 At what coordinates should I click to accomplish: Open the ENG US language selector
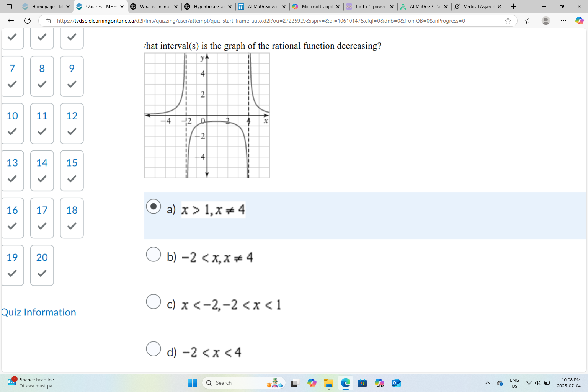coord(514,382)
